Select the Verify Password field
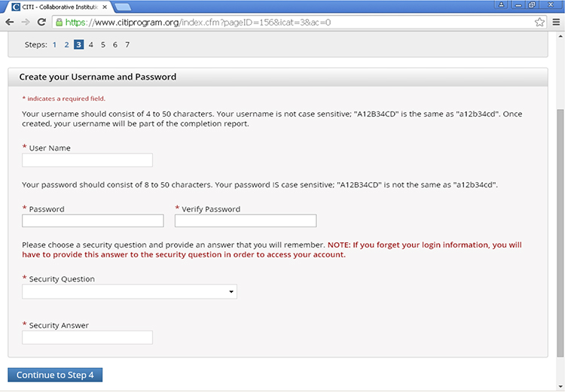Screen dimensions: 565x392 tap(246, 220)
